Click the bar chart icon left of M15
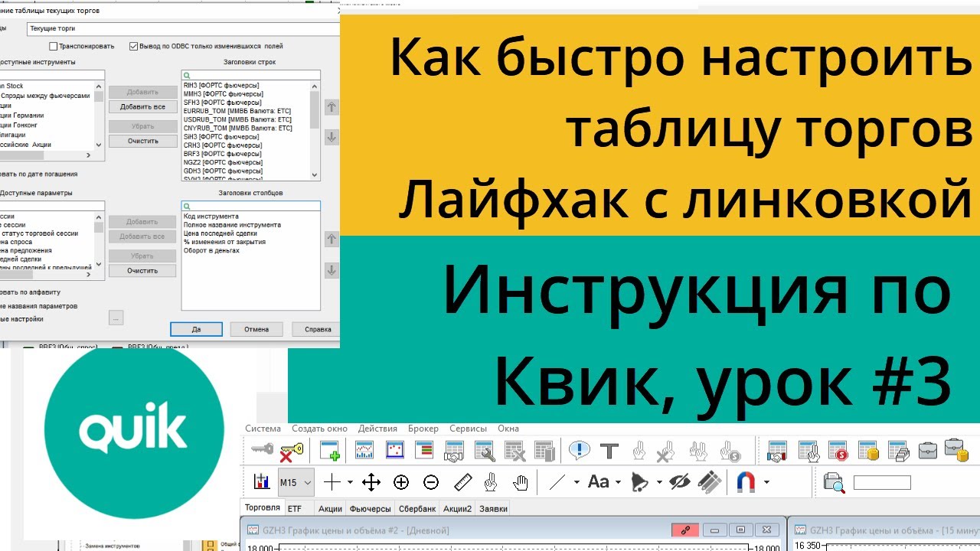980x551 pixels. (x=262, y=482)
